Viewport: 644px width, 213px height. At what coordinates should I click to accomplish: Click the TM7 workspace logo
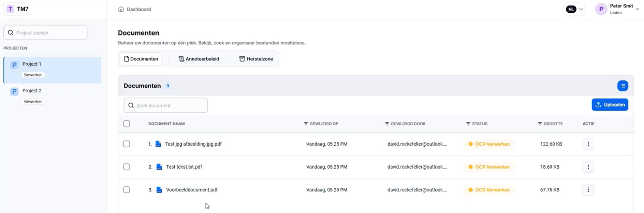click(x=10, y=9)
